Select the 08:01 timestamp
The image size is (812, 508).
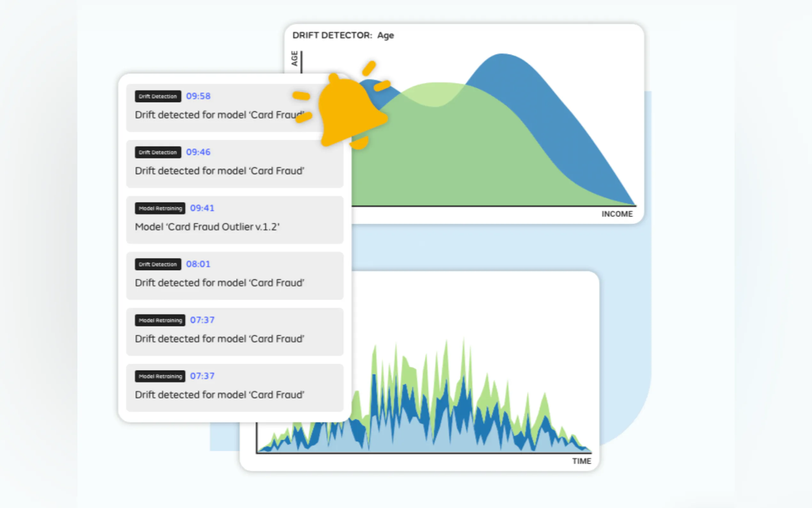(198, 264)
